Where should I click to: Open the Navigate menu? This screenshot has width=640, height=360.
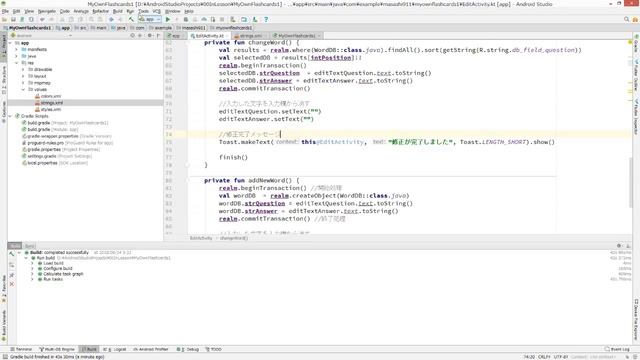pos(47,11)
